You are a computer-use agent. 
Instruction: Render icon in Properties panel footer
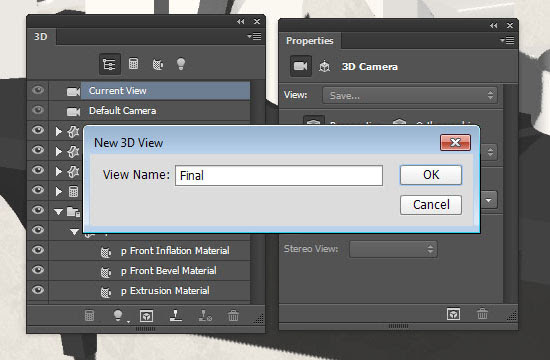click(454, 314)
